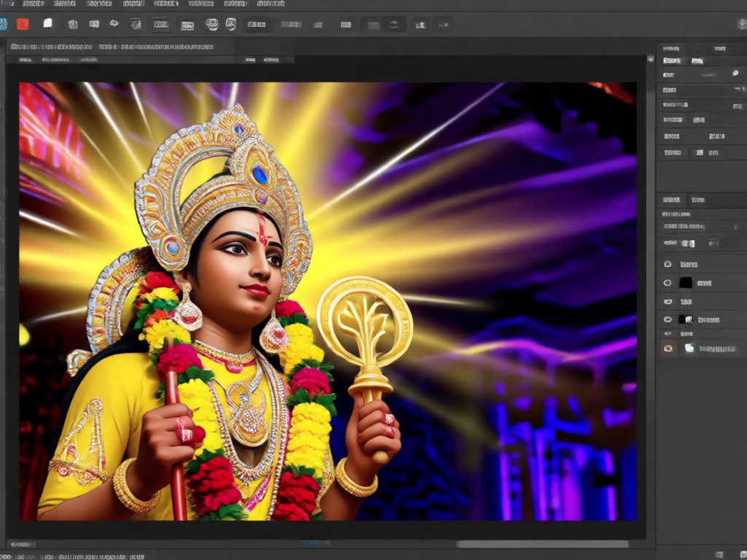Select the second tab of the layers panel
Screen dimensions: 747x560
pyautogui.click(x=698, y=200)
